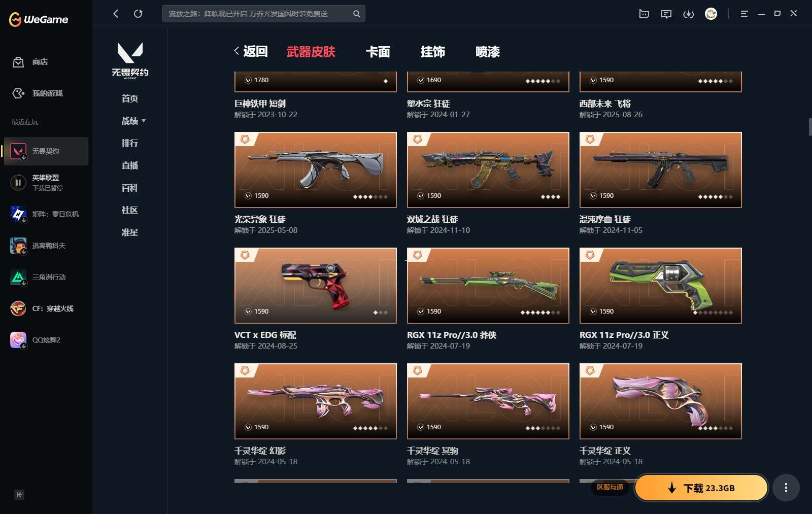Open the messages icon in top bar
The height and width of the screenshot is (514, 812).
tap(666, 14)
